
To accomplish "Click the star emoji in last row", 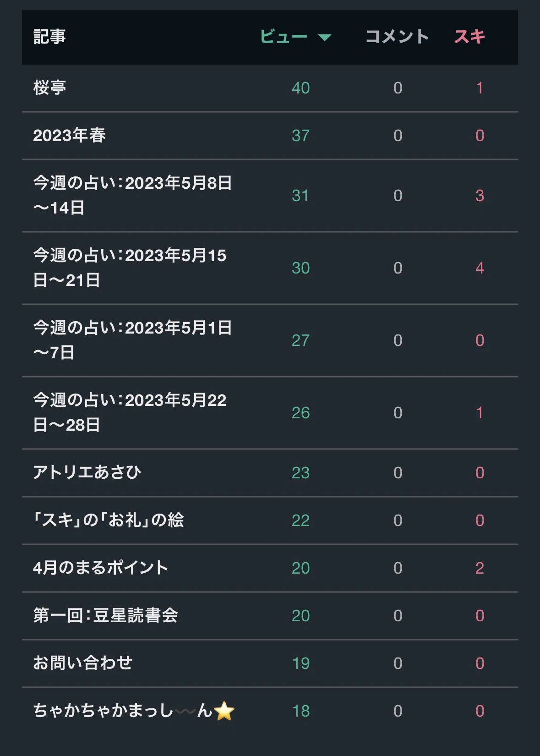I will click(x=224, y=711).
